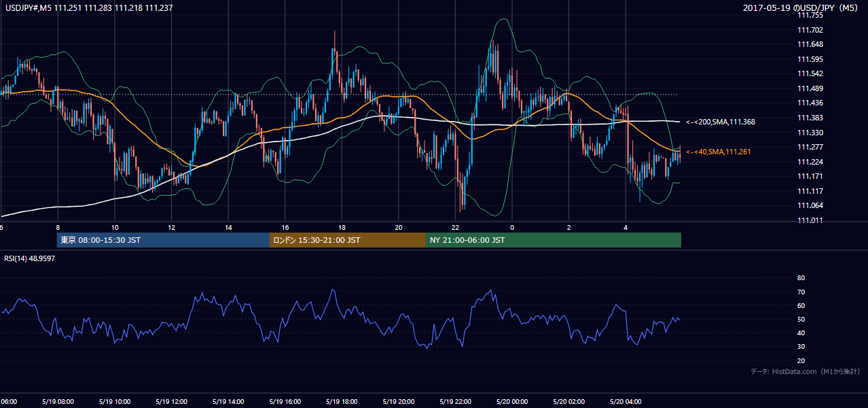This screenshot has width=868, height=408.
Task: Click hour marker 14 under the price chart
Action: click(x=228, y=227)
